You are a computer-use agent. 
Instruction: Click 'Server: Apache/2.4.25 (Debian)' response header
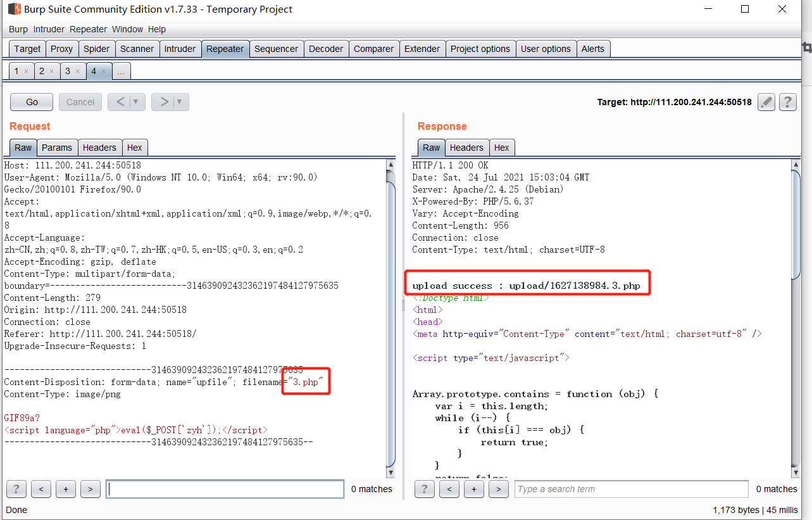488,189
